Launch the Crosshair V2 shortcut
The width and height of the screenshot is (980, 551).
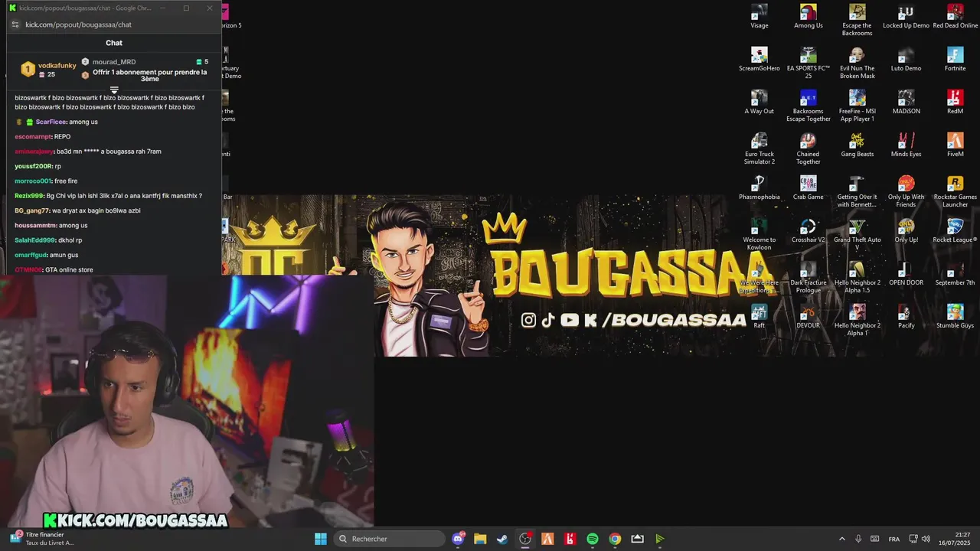click(808, 231)
